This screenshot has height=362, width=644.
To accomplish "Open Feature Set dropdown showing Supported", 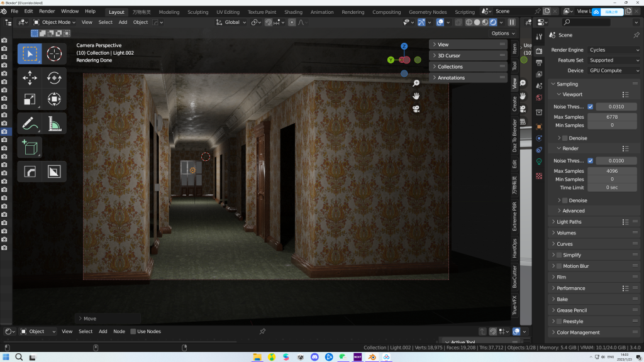I will 614,60.
